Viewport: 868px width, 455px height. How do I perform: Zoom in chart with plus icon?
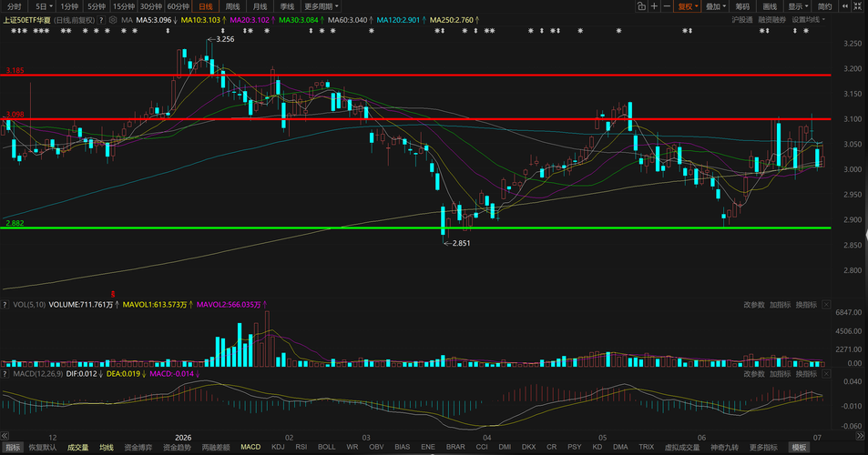point(654,6)
